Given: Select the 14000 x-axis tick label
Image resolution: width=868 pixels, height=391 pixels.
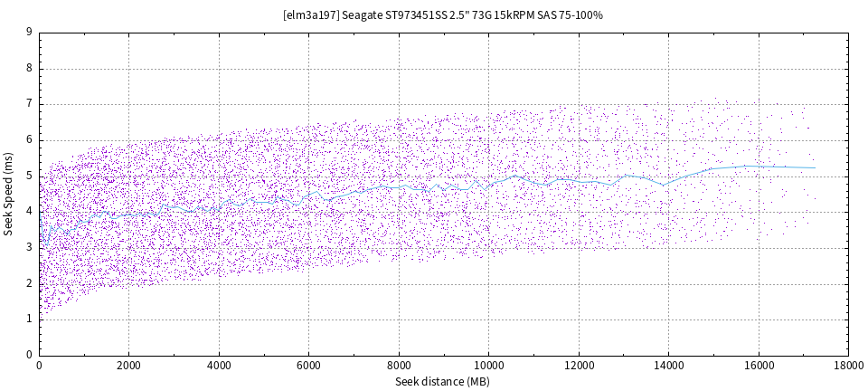Looking at the screenshot, I should pos(668,366).
